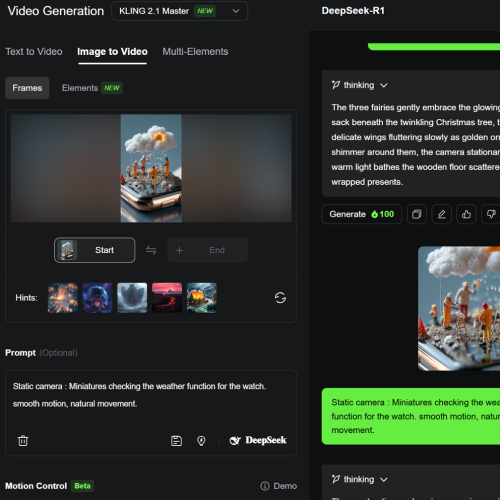Refresh the hint thumbnails
This screenshot has height=500, width=500.
(x=280, y=298)
